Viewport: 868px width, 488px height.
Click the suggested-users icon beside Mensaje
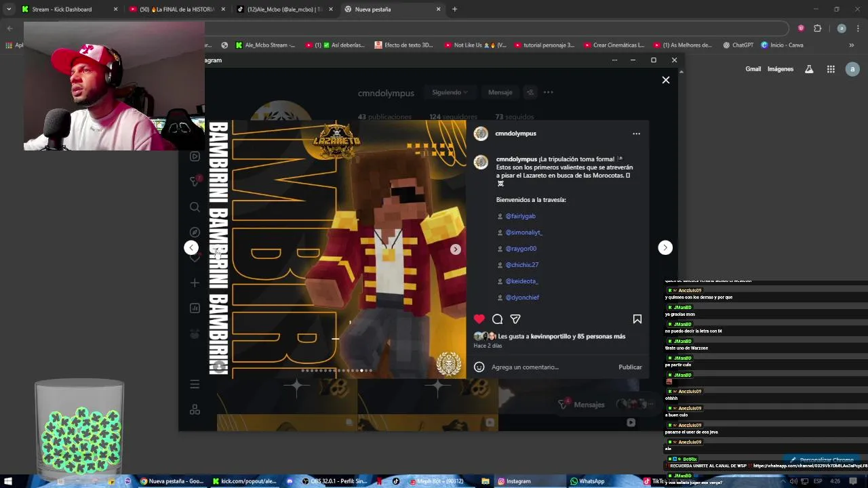point(530,92)
